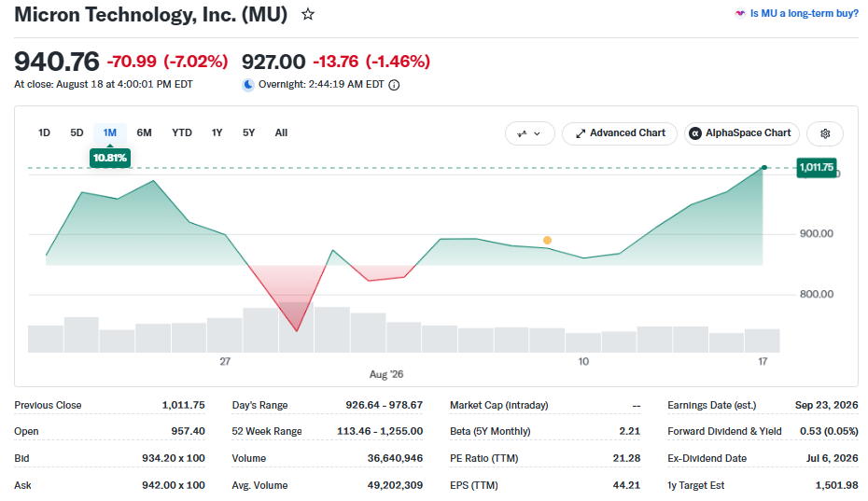Click the 1y Target Est value 1,501.98
Screen dimensions: 868x501
(x=836, y=485)
